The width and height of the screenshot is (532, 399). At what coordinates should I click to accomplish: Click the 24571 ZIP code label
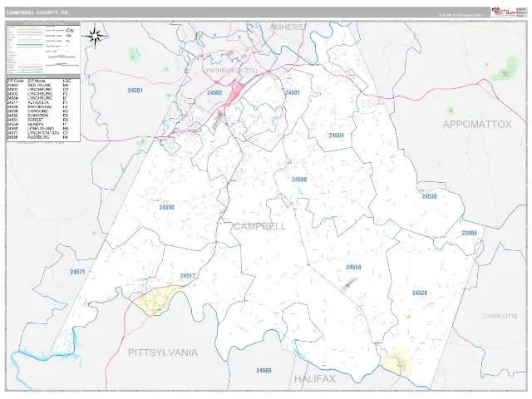(x=77, y=272)
